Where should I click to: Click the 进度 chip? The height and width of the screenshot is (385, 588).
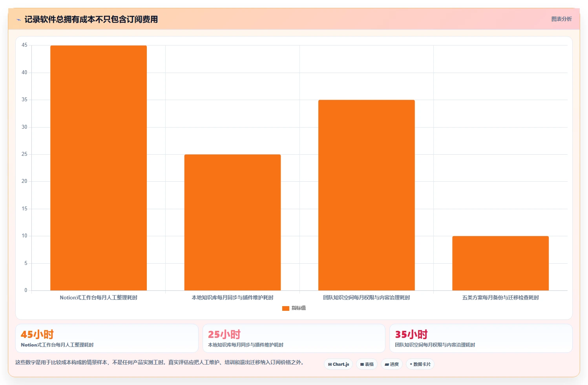click(x=392, y=364)
